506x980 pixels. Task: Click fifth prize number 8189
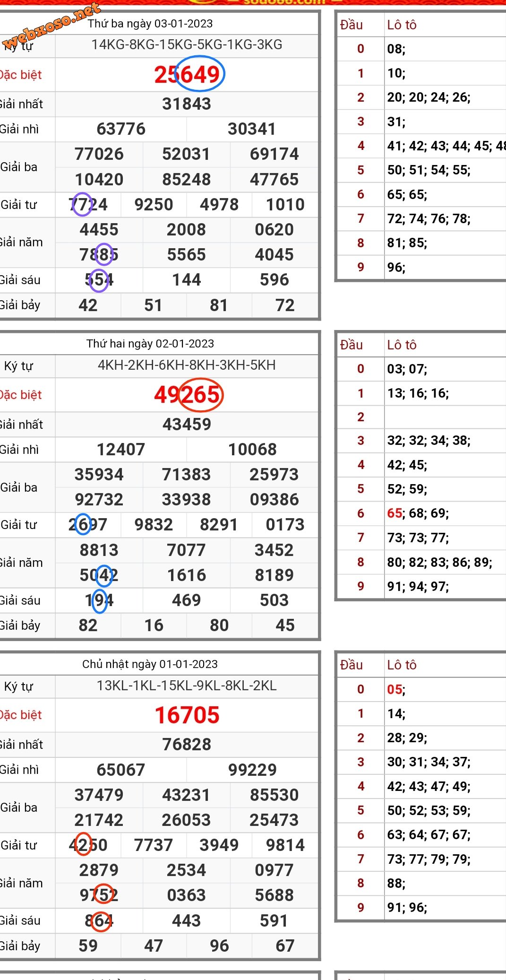click(x=274, y=575)
